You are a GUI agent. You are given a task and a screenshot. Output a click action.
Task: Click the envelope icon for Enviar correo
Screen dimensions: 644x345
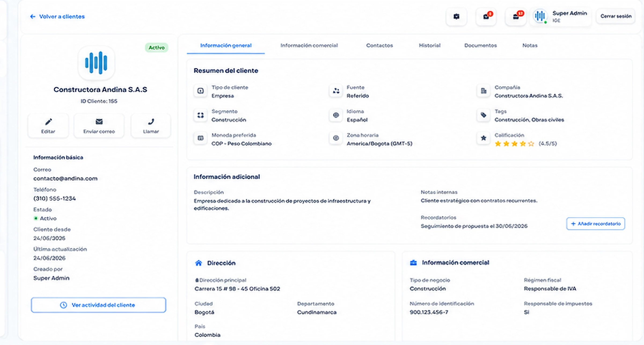[99, 122]
